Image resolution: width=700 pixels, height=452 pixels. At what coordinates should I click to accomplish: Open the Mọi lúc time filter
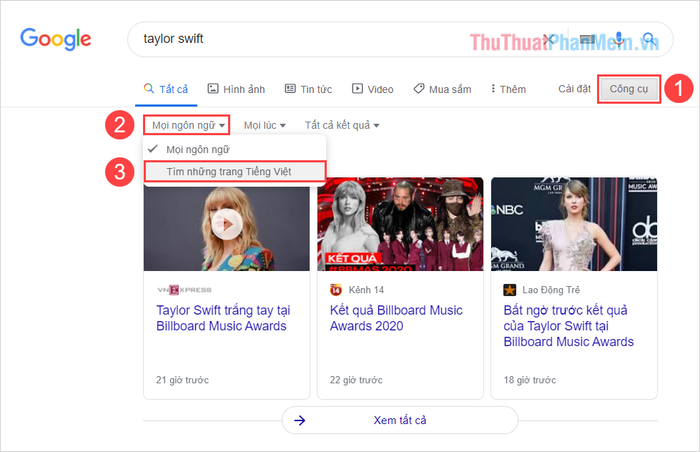[264, 125]
